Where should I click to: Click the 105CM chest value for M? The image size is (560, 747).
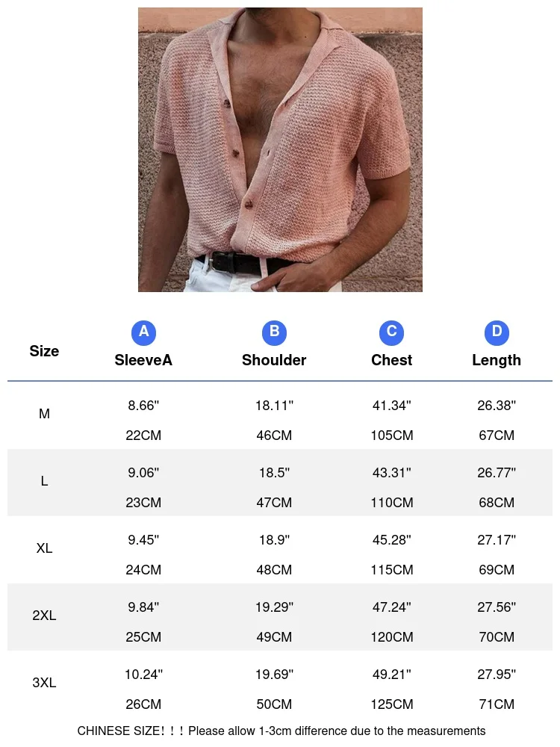coord(391,436)
